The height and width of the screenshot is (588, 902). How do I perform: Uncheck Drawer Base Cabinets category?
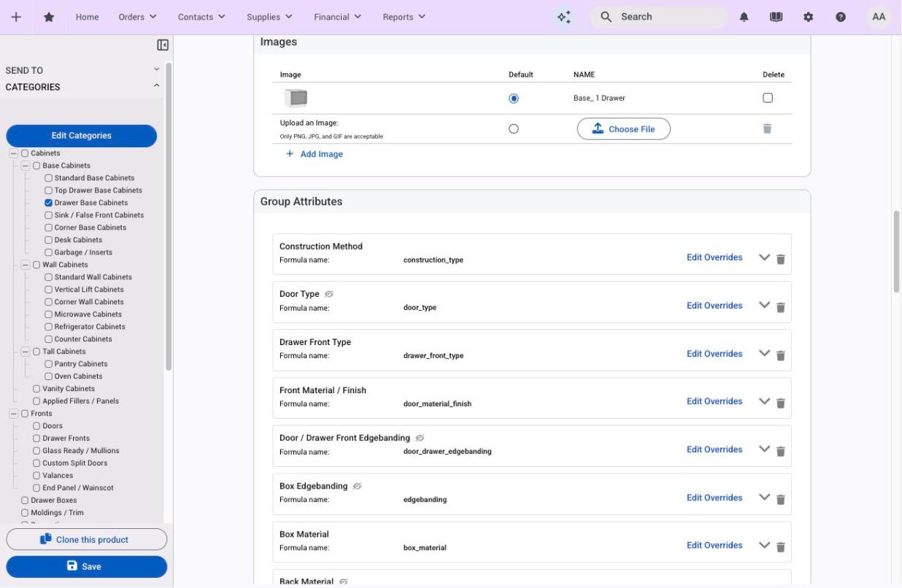[x=48, y=203]
